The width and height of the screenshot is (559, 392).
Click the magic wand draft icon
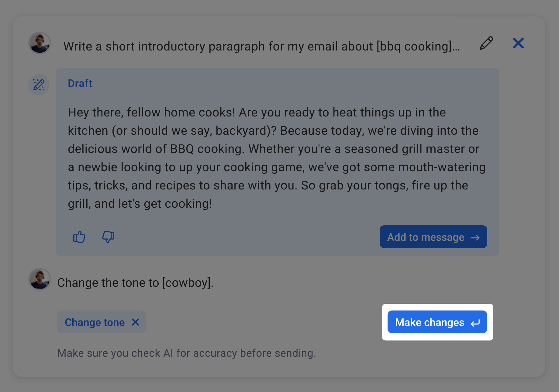[39, 85]
